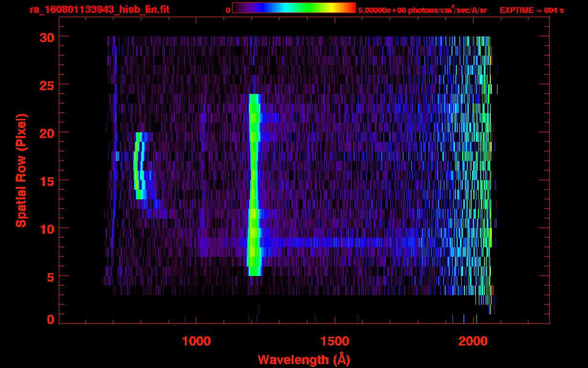Click the y-axis tick label 20
Screen dimensions: 588x368
click(x=47, y=132)
